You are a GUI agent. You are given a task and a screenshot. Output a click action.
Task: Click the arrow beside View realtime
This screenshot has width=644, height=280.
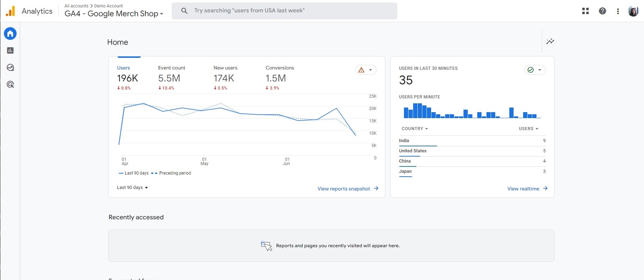pyautogui.click(x=545, y=188)
